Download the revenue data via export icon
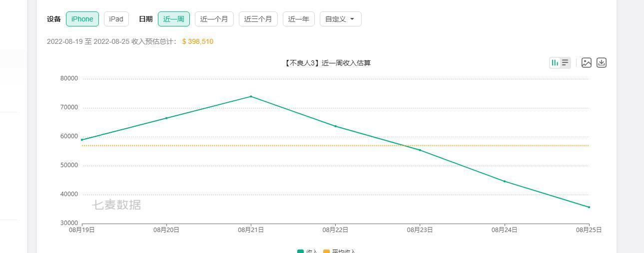 602,63
